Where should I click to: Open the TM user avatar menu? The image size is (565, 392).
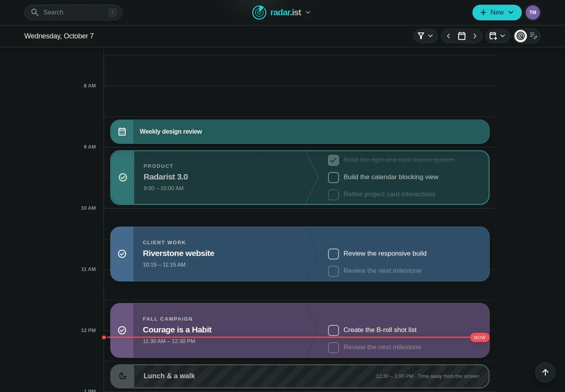[x=533, y=13]
